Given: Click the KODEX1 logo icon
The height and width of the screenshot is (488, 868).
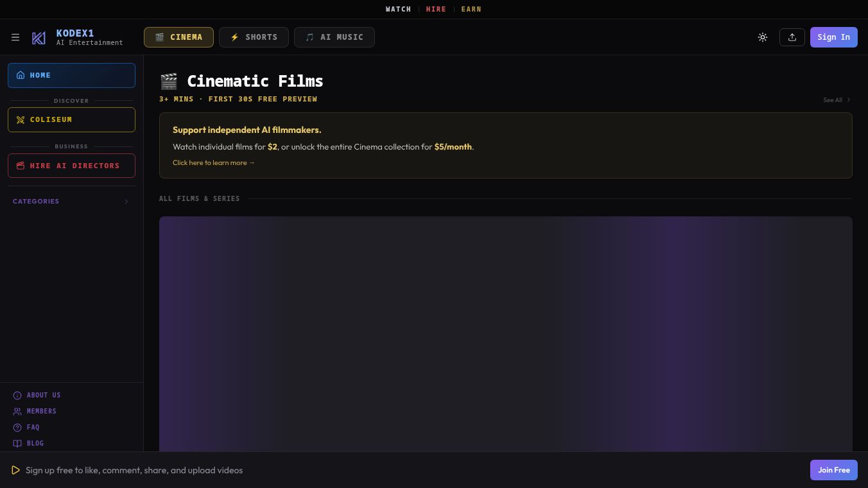Looking at the screenshot, I should [39, 38].
